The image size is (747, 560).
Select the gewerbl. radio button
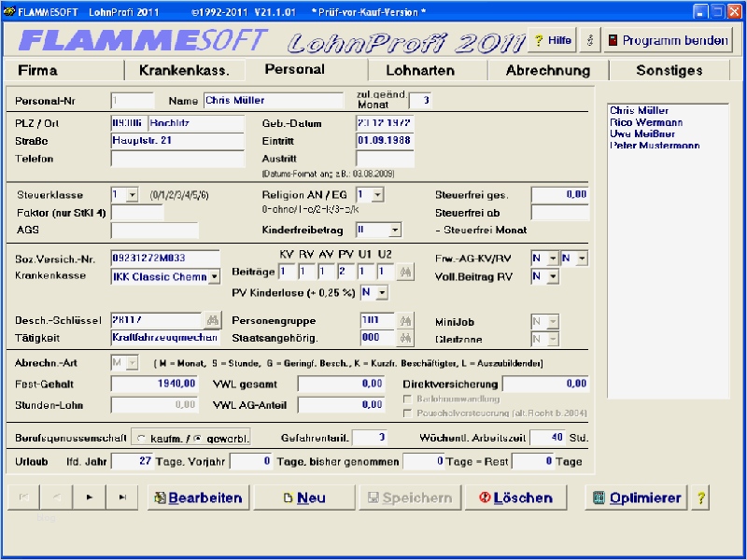197,437
